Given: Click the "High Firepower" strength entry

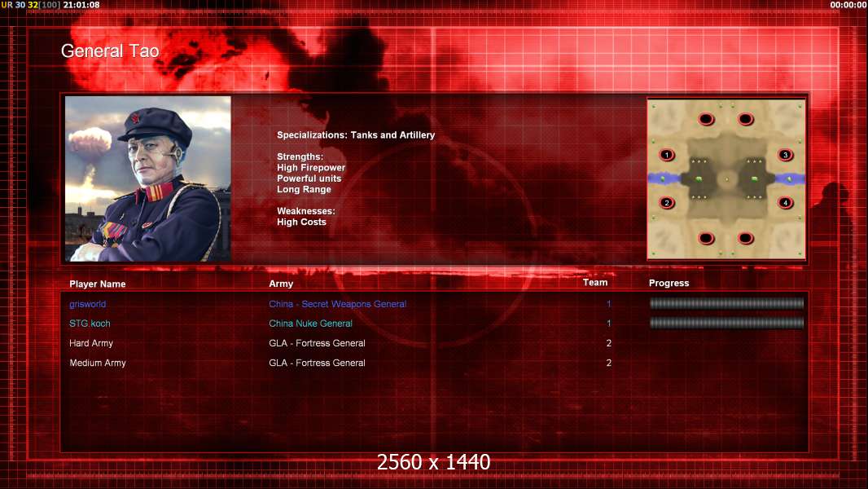Looking at the screenshot, I should (311, 168).
